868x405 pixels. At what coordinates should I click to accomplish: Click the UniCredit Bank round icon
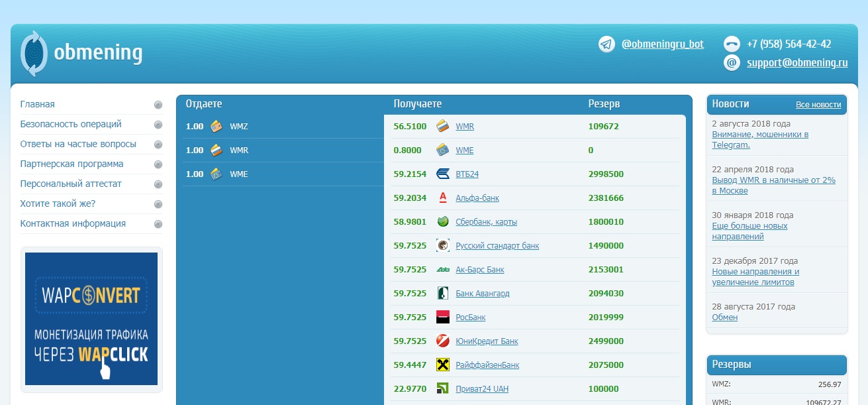pyautogui.click(x=443, y=341)
